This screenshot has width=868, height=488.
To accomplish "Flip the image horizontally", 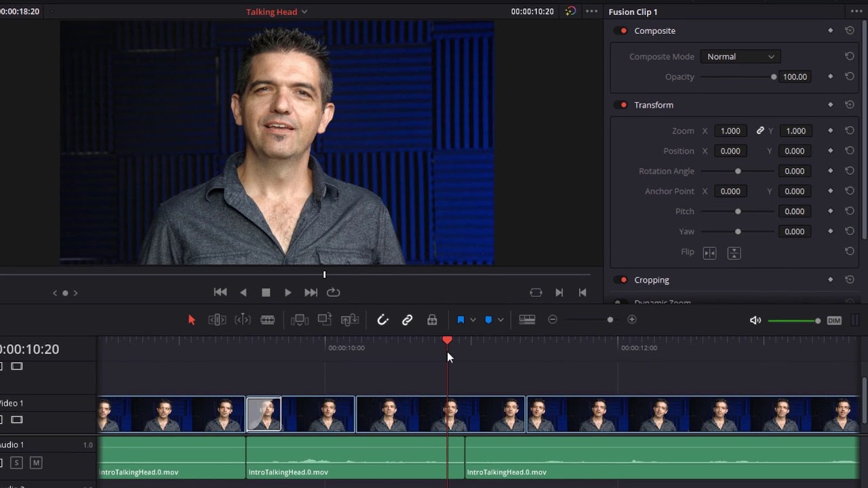I will (709, 253).
